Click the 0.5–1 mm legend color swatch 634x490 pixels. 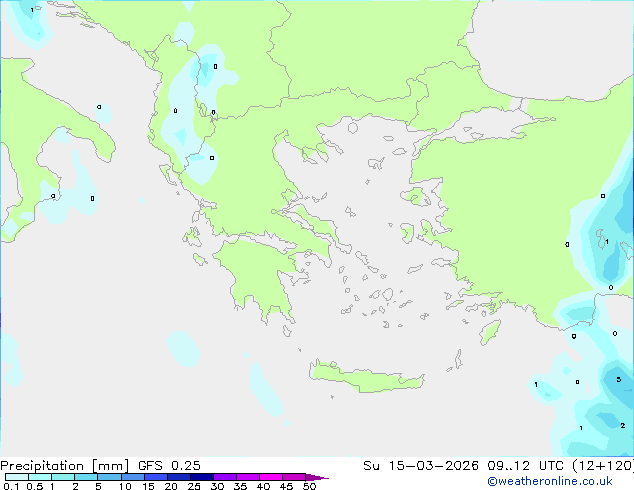(x=40, y=477)
